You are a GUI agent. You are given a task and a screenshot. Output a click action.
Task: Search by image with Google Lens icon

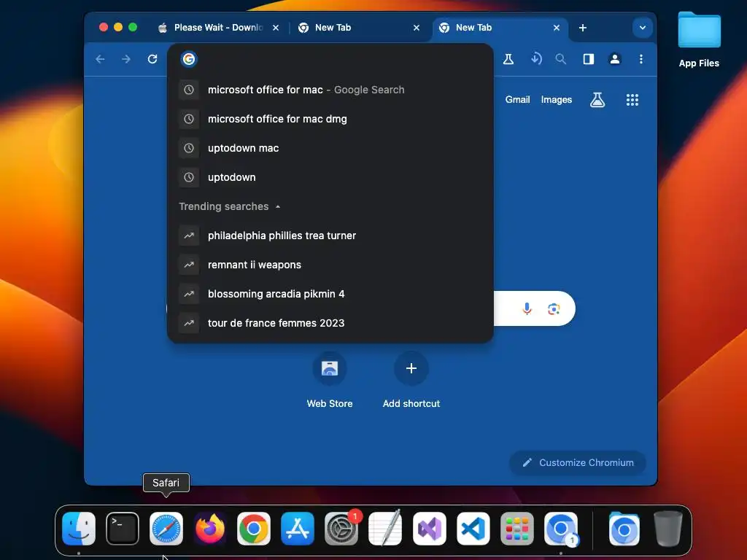point(554,308)
